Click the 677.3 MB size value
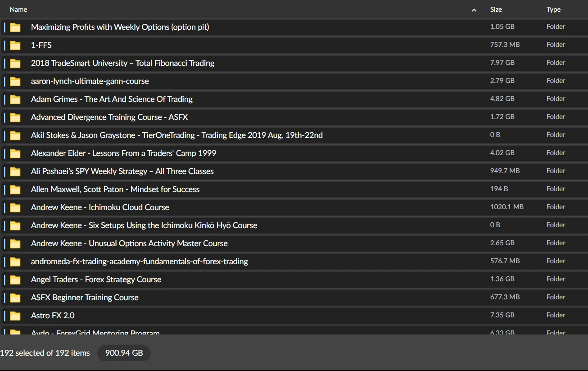The image size is (588, 371). (x=505, y=297)
